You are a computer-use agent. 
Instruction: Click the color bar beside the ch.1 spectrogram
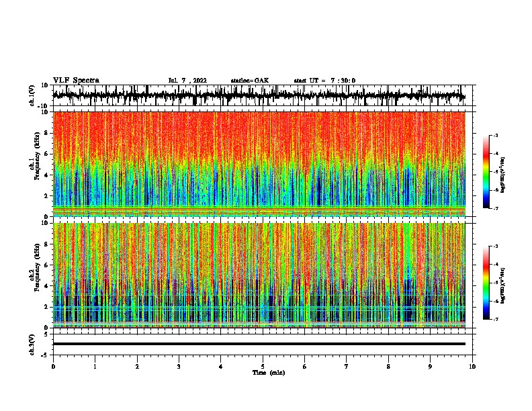[486, 172]
